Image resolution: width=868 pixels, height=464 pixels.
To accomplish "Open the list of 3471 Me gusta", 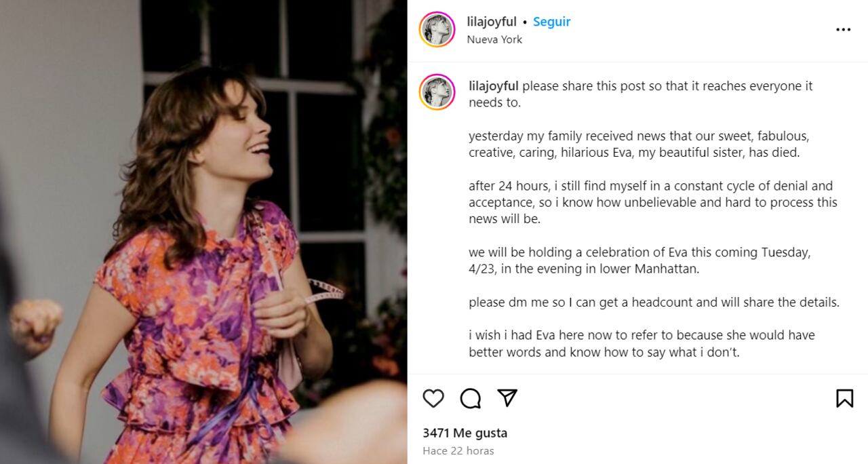I will click(x=465, y=433).
